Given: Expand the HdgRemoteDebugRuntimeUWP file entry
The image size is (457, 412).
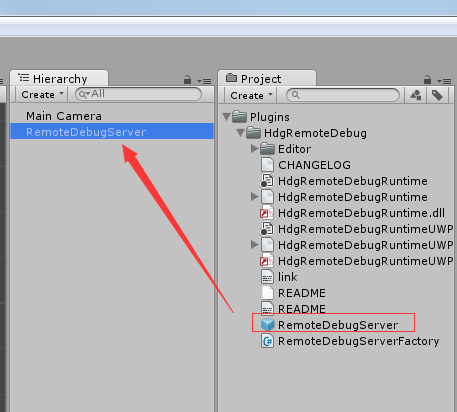Looking at the screenshot, I should click(255, 245).
